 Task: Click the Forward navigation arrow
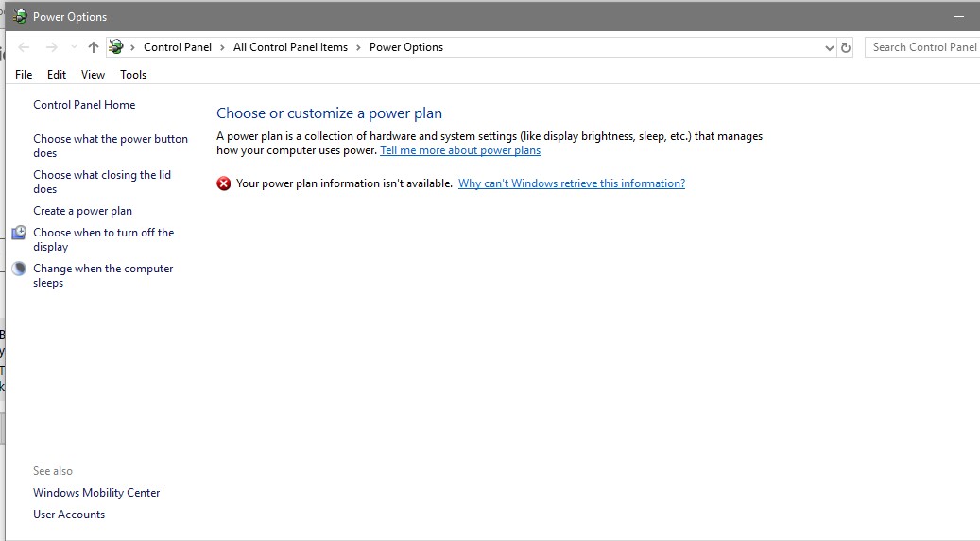click(52, 47)
